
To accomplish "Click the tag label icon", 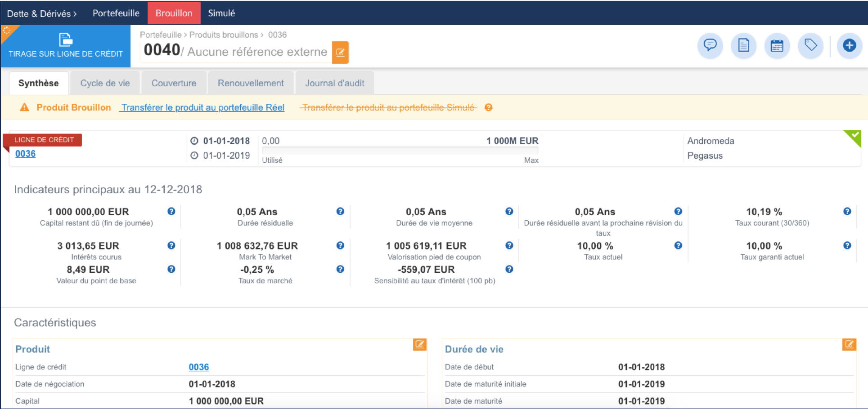I will (x=810, y=45).
